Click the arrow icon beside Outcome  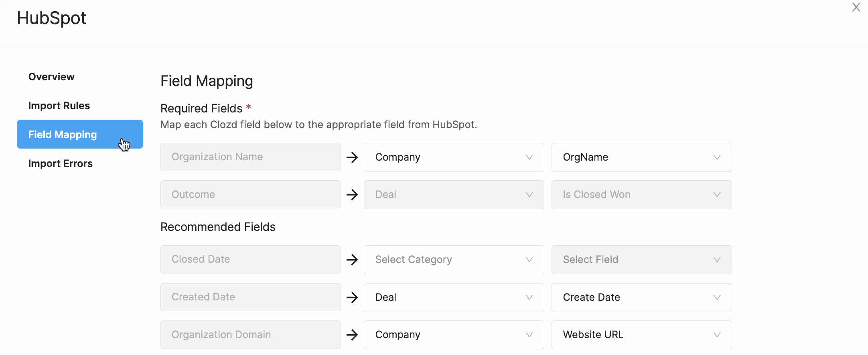(x=352, y=195)
